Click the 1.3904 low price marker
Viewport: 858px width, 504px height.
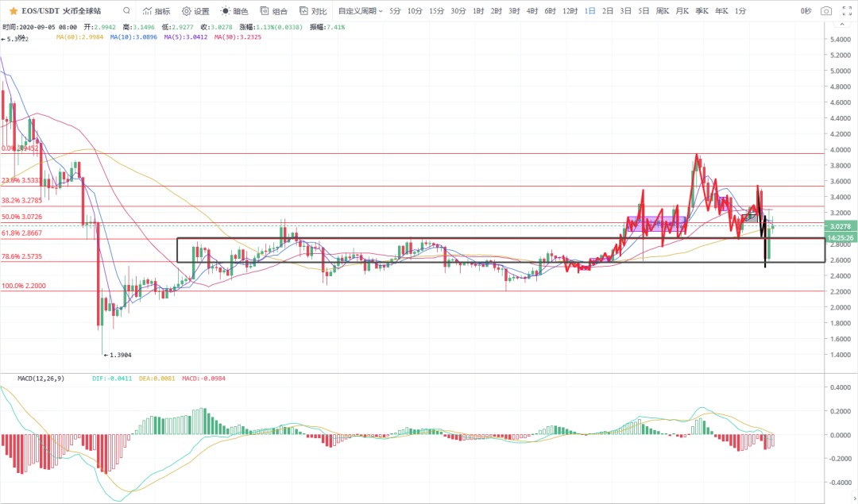[118, 356]
